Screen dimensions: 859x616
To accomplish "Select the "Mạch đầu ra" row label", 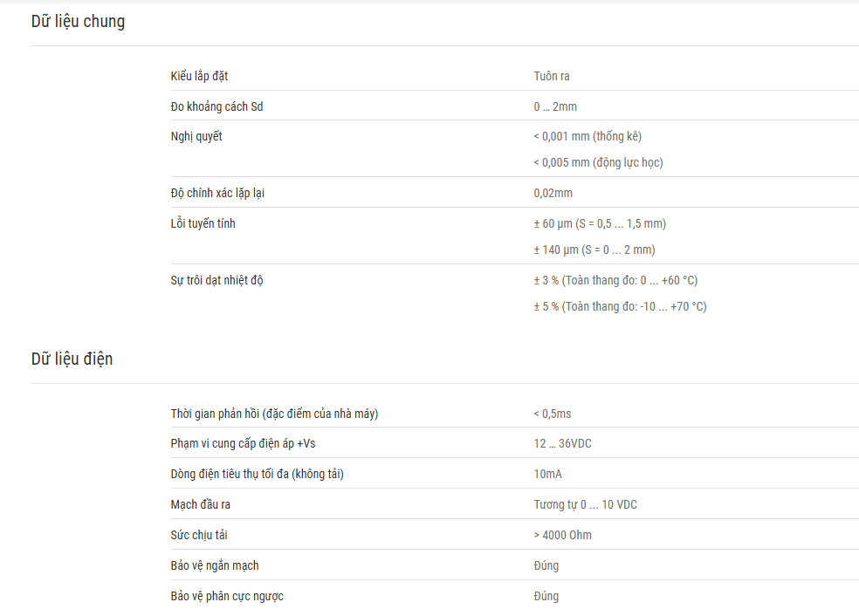I will point(200,504).
